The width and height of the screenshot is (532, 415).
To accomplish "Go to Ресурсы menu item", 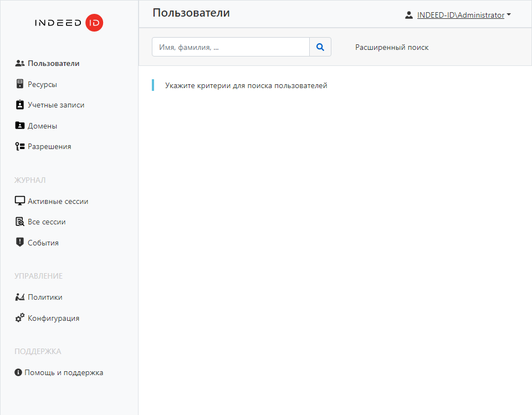I will (42, 84).
